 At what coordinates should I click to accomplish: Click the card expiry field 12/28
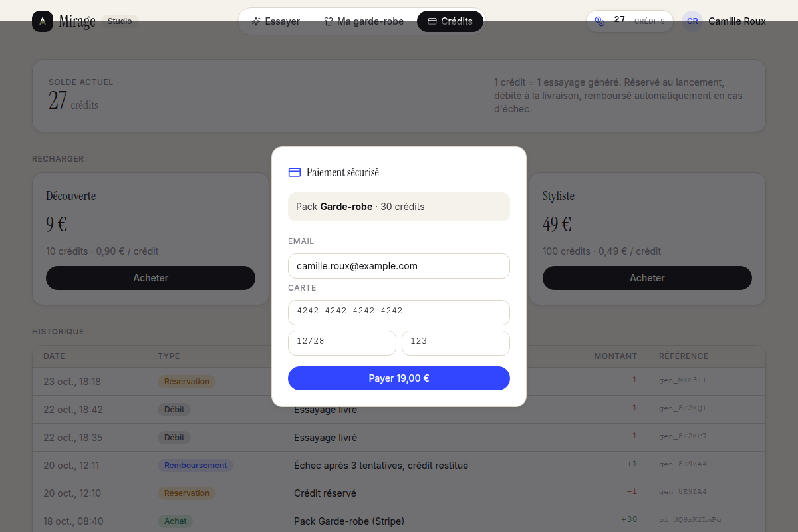coord(342,343)
